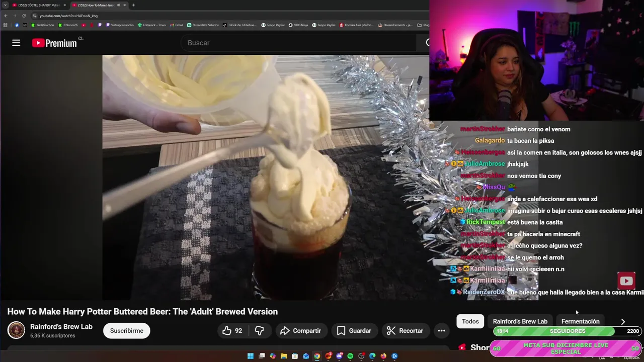Close the How To Make Harry tab
Viewport: 644px width, 362px height.
pos(124,5)
